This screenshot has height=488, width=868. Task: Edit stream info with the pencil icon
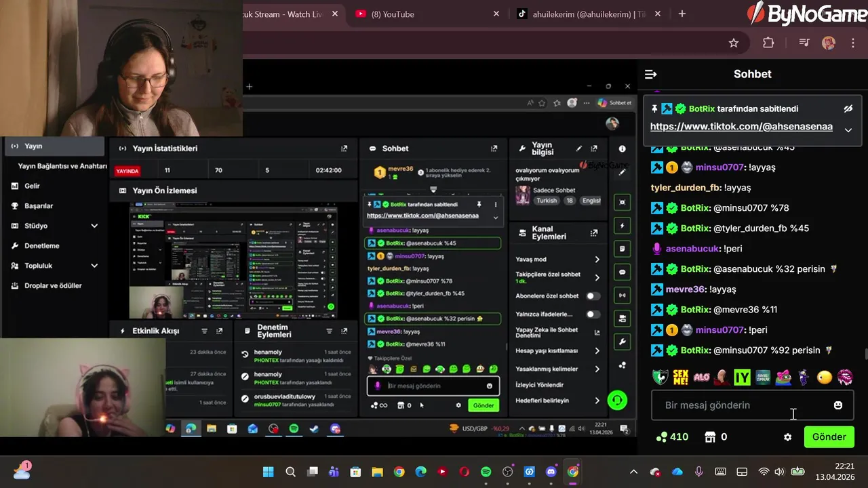(578, 148)
